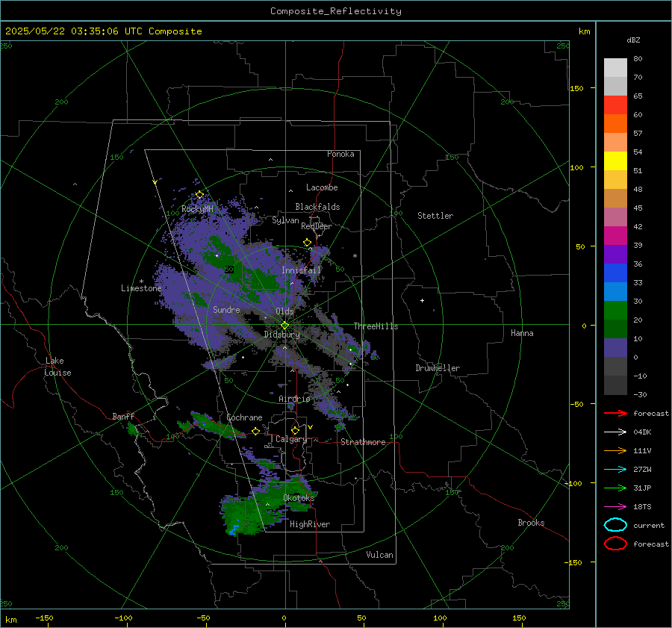Click the white plus marker west of Hanna

click(x=422, y=300)
